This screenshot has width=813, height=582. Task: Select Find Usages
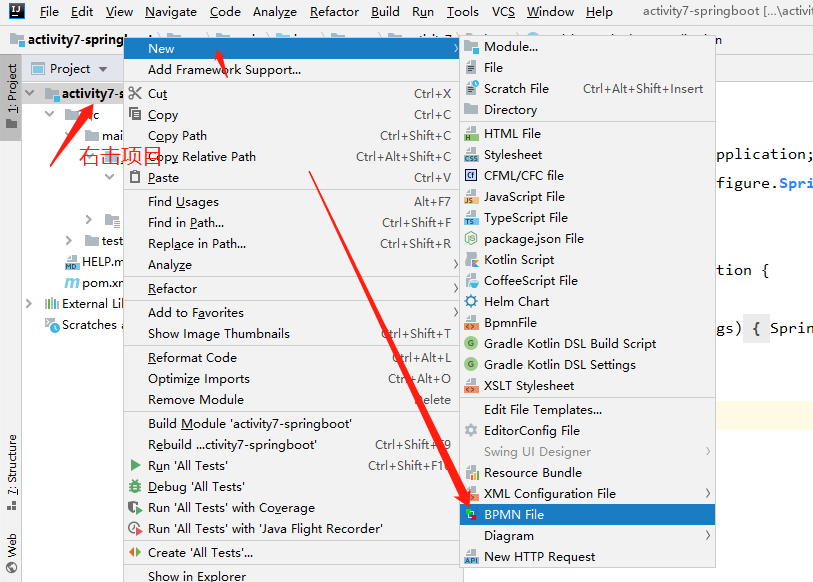(x=291, y=201)
